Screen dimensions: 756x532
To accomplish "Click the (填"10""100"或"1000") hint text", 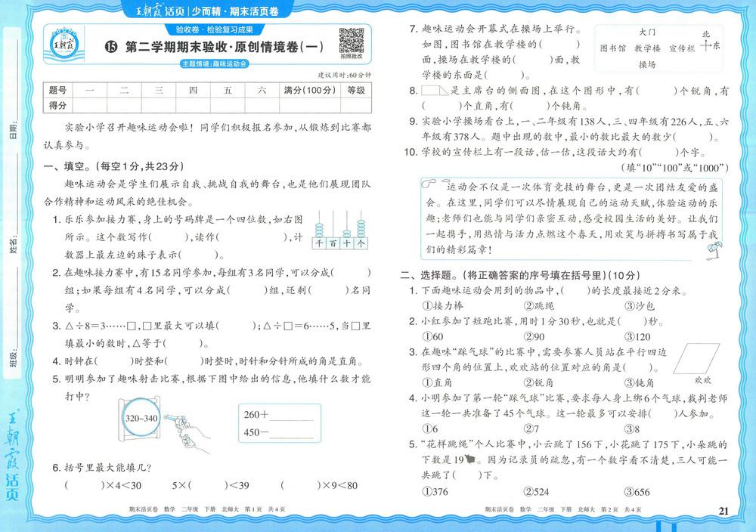I will pyautogui.click(x=674, y=168).
